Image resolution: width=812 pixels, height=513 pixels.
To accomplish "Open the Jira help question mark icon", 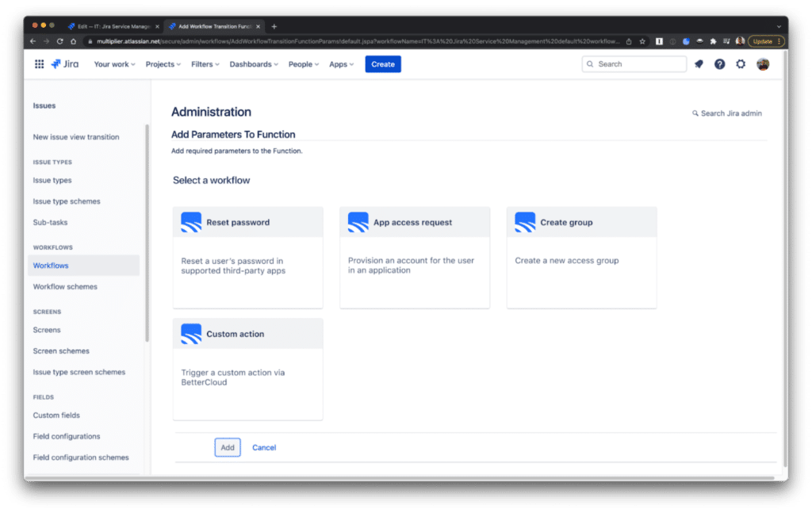I will click(719, 64).
